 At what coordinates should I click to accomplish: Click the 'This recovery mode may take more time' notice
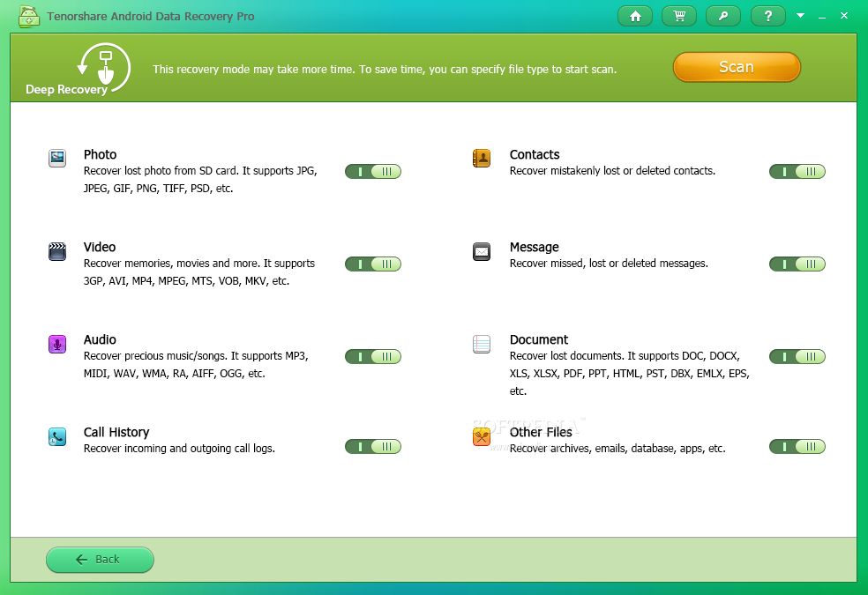point(385,69)
